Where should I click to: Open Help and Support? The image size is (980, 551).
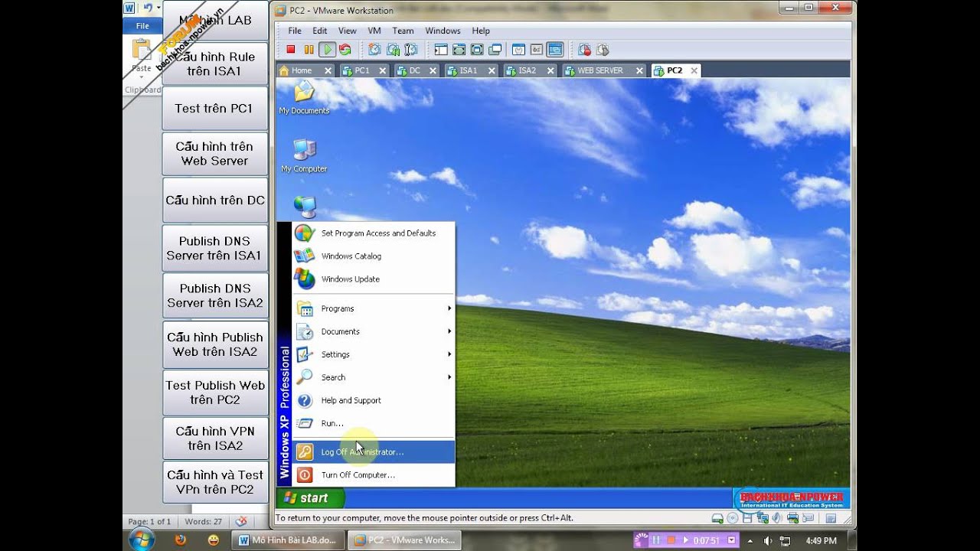click(374, 400)
